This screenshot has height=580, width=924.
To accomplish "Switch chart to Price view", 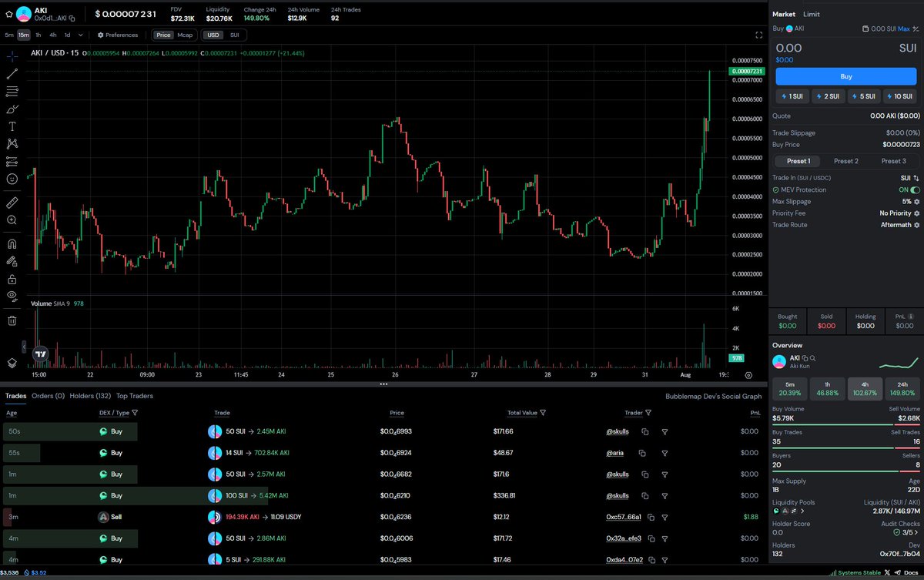I will 163,35.
